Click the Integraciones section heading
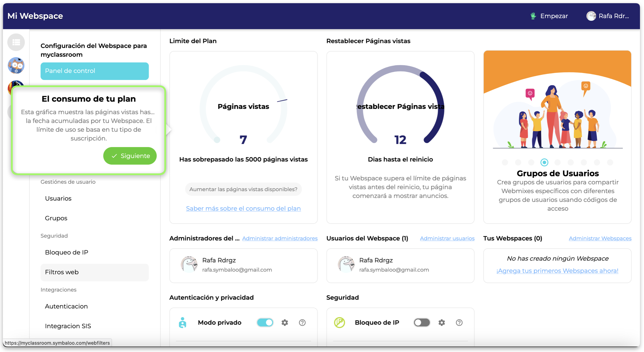The height and width of the screenshot is (352, 644). point(58,290)
